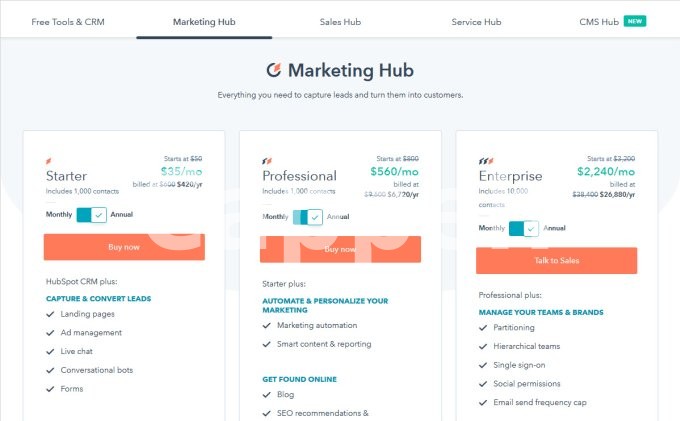The image size is (680, 421).
Task: Click the Talk to Sales button
Action: (556, 260)
